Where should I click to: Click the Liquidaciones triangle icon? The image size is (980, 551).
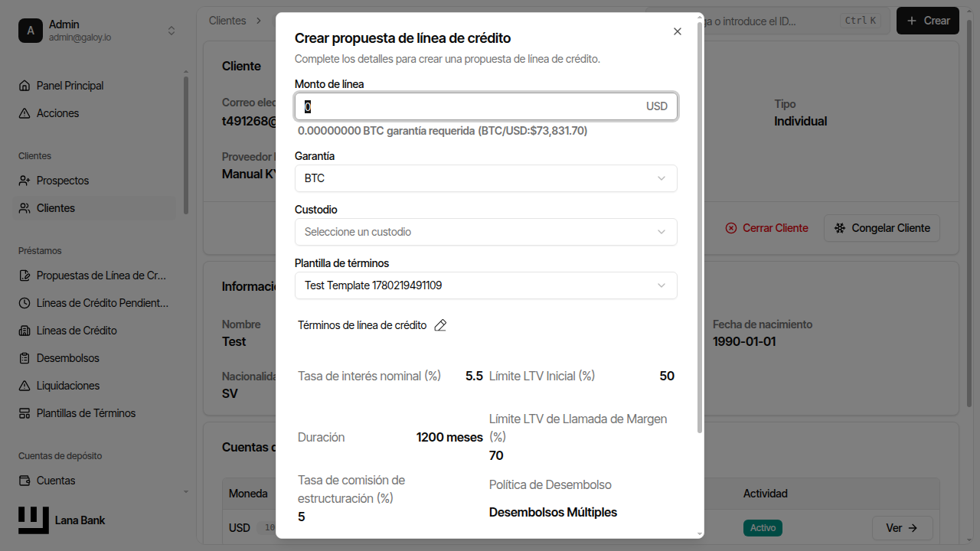24,386
